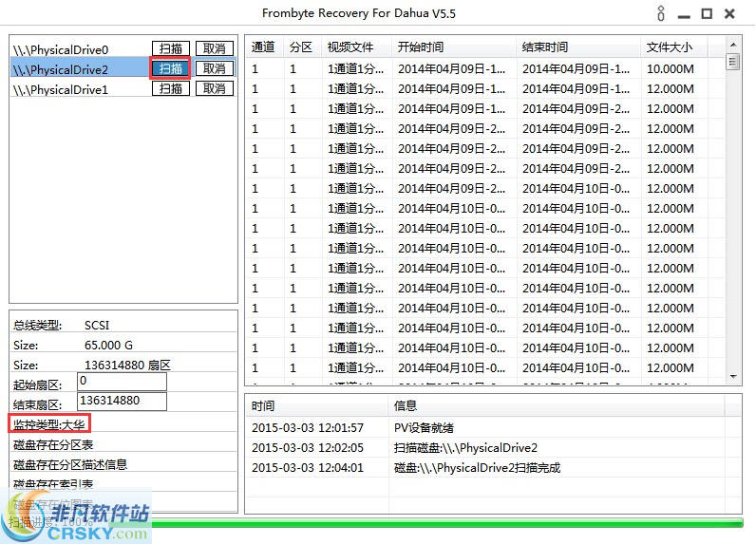Start scan on PhysicalDrive2

(171, 68)
